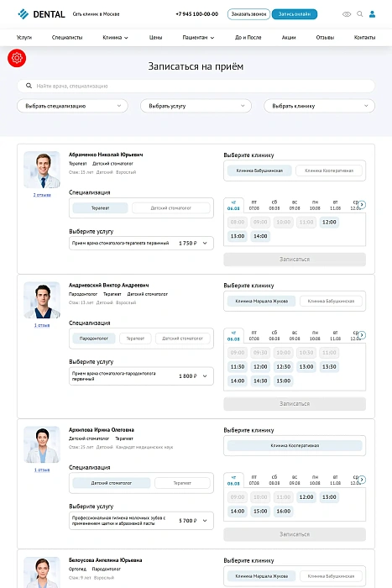Advance dates arrow for Андриевский schedule
Image resolution: width=392 pixels, height=588 pixels.
click(x=362, y=335)
